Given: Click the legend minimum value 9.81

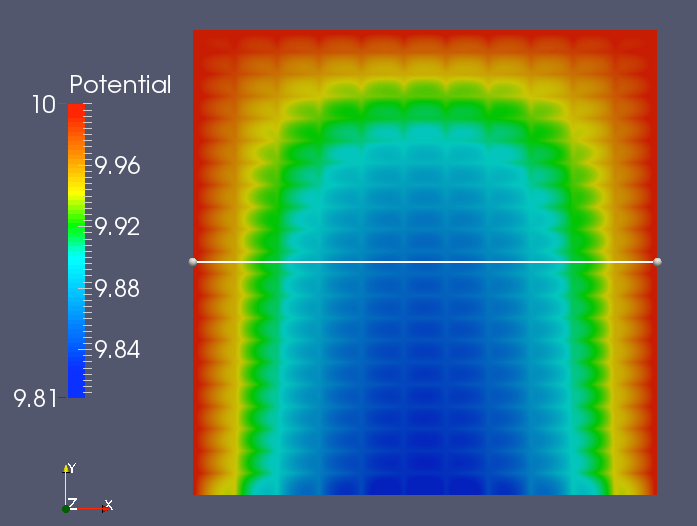Looking at the screenshot, I should pyautogui.click(x=35, y=398).
